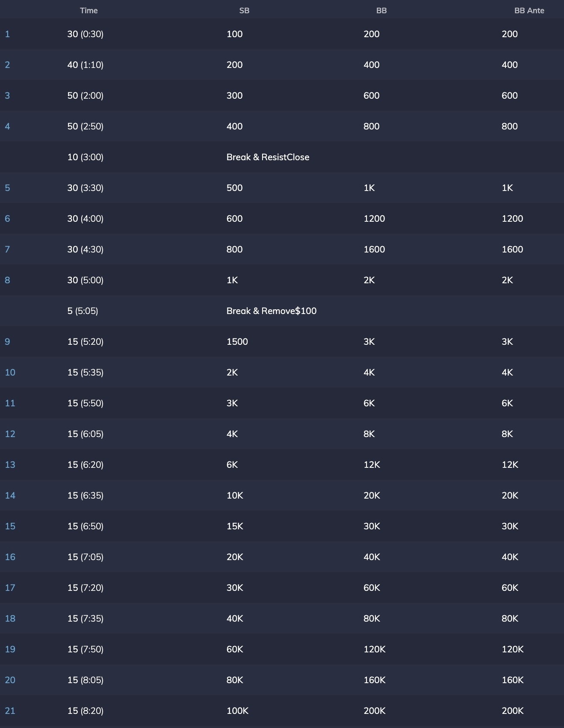Click level 17 number link
The width and height of the screenshot is (564, 728).
10,588
